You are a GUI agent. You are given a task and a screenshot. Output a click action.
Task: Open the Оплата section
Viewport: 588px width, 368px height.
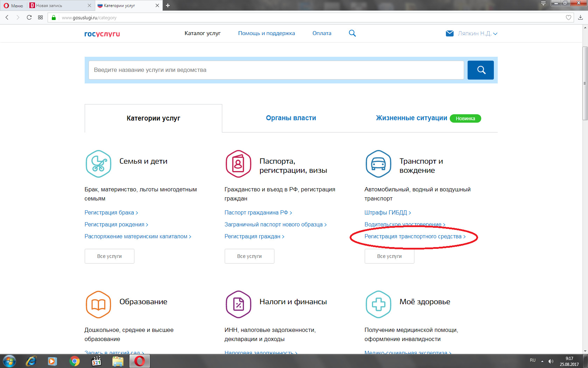point(322,33)
